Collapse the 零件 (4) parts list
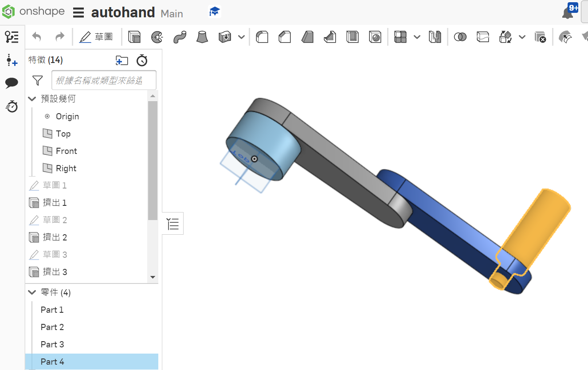588x370 pixels. point(32,292)
